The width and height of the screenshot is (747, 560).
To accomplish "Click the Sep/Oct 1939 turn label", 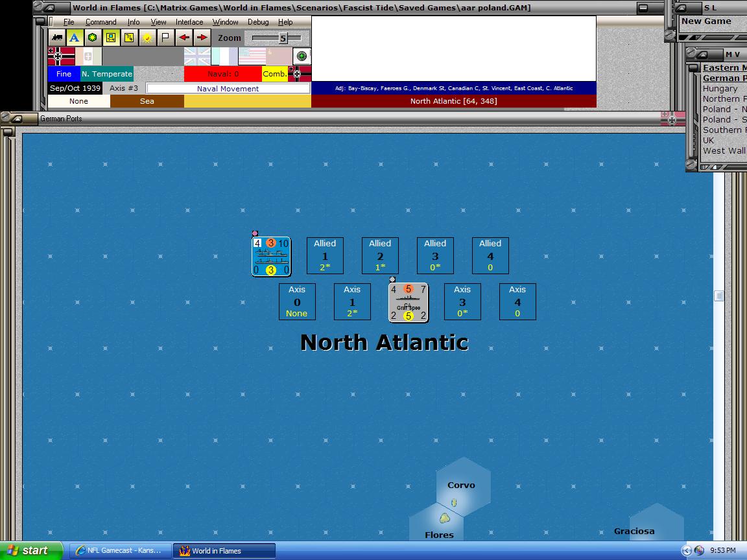I will 75,88.
